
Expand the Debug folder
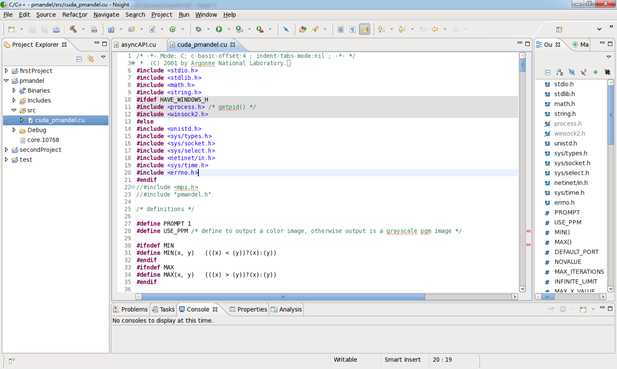[14, 130]
